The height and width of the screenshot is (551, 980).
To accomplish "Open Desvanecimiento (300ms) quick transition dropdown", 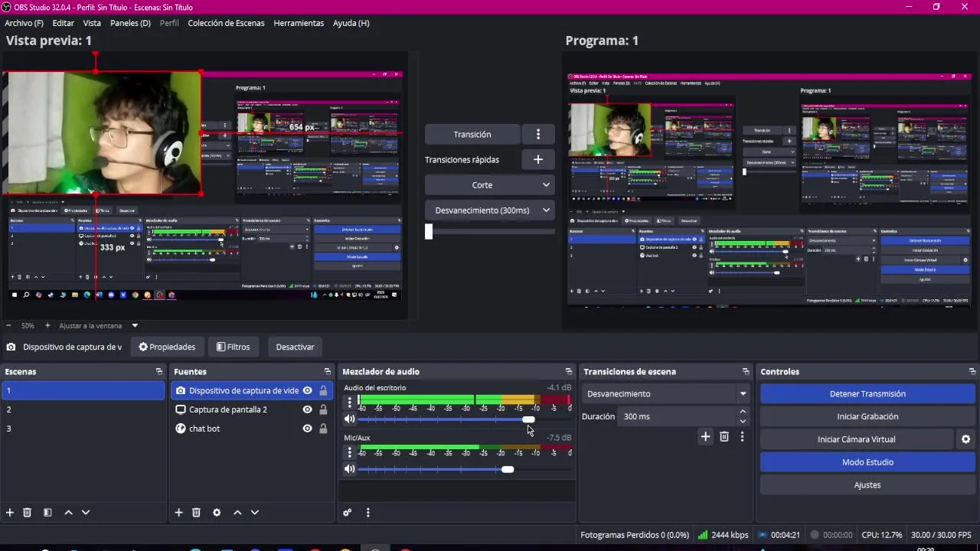I will (489, 210).
